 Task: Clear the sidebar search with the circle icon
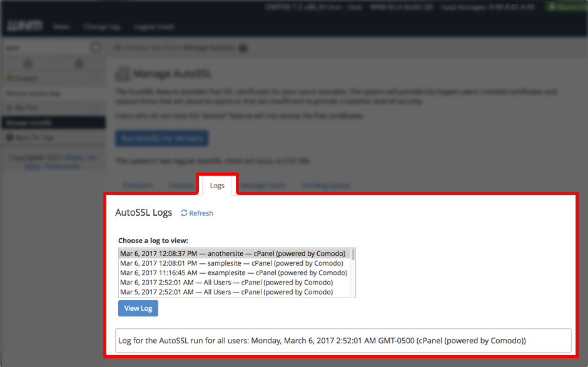pyautogui.click(x=95, y=48)
